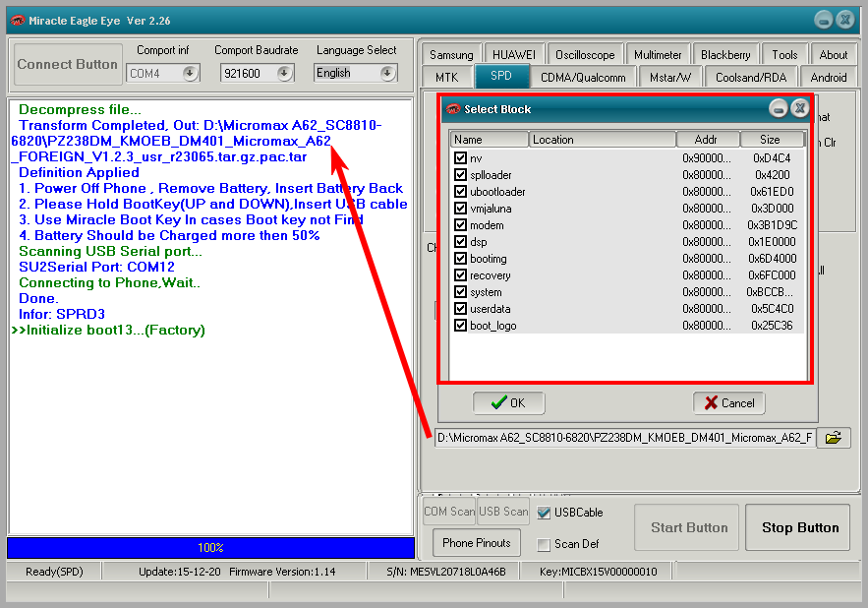
Task: Click log line 'SU2Serial Port: COM12'
Action: pyautogui.click(x=97, y=268)
